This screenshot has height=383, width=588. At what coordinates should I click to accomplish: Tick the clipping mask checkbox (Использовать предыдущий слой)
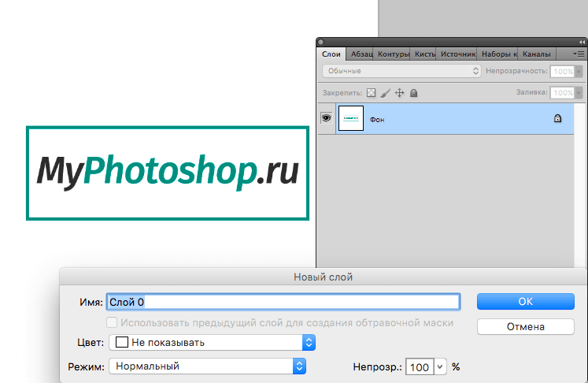pyautogui.click(x=112, y=322)
